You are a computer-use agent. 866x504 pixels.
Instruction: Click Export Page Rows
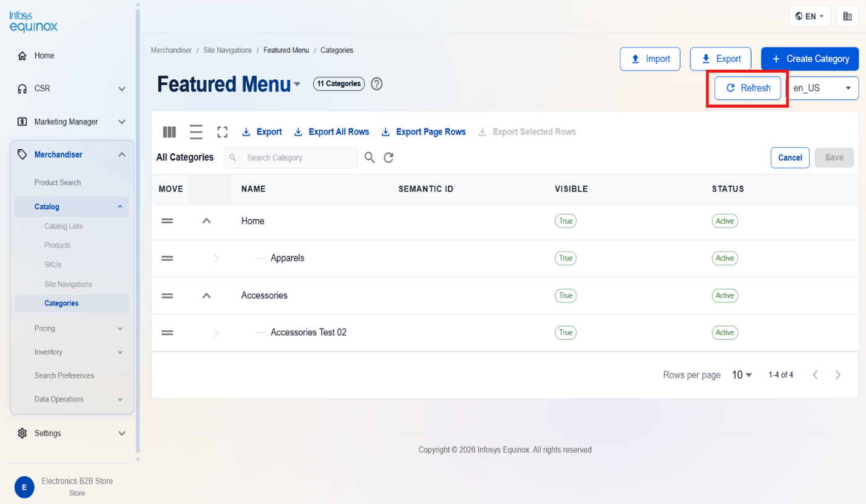(x=424, y=132)
